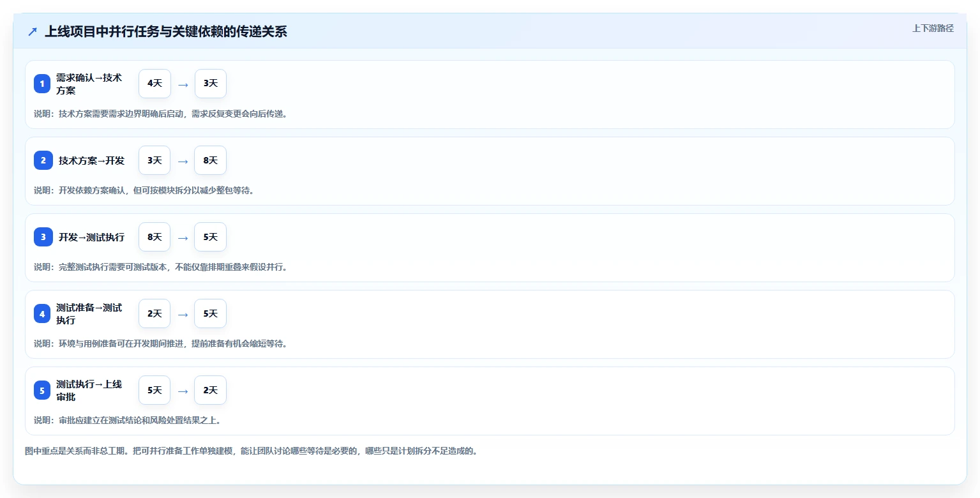980x498 pixels.
Task: Click the number 5 step badge
Action: click(42, 390)
